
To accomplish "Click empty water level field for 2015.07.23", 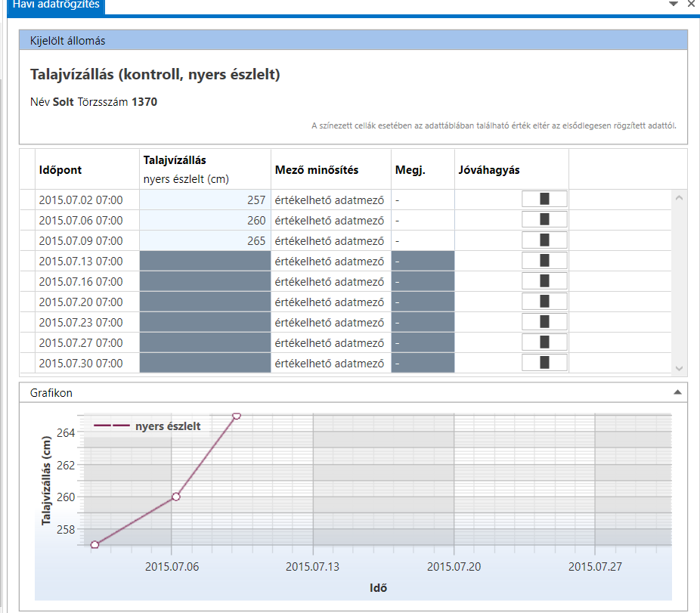I will [205, 322].
